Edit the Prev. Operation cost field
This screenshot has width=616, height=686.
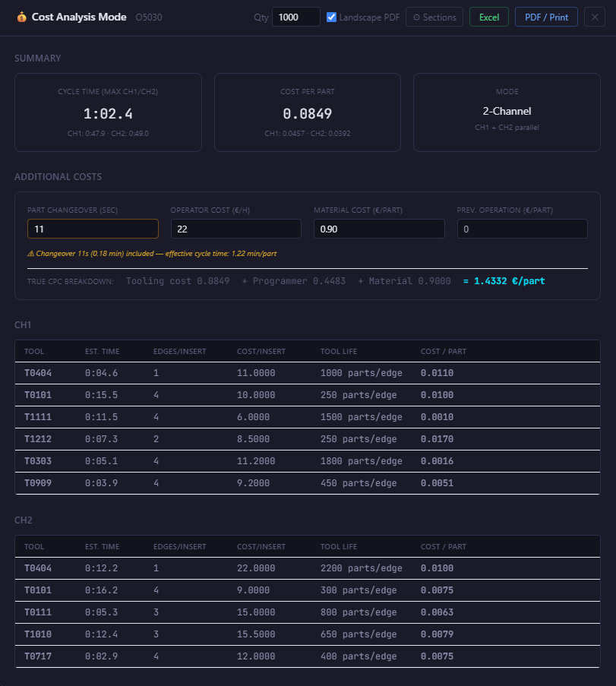coord(523,229)
